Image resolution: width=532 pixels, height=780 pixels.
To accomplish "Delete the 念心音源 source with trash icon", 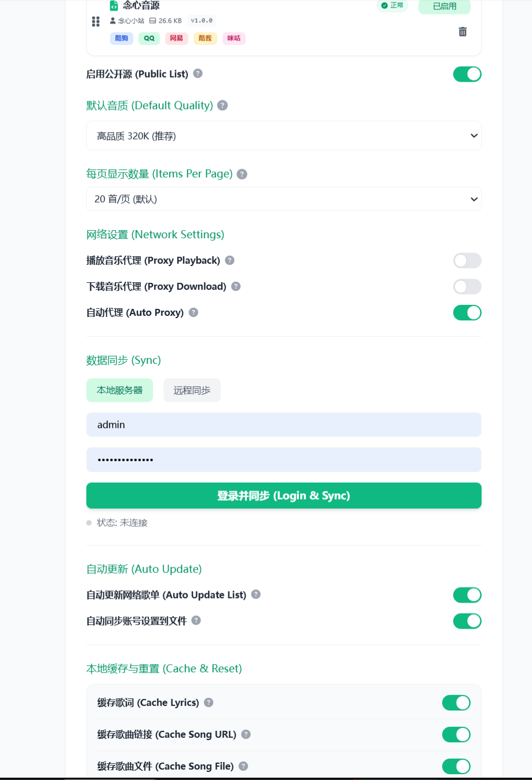I will (x=462, y=32).
